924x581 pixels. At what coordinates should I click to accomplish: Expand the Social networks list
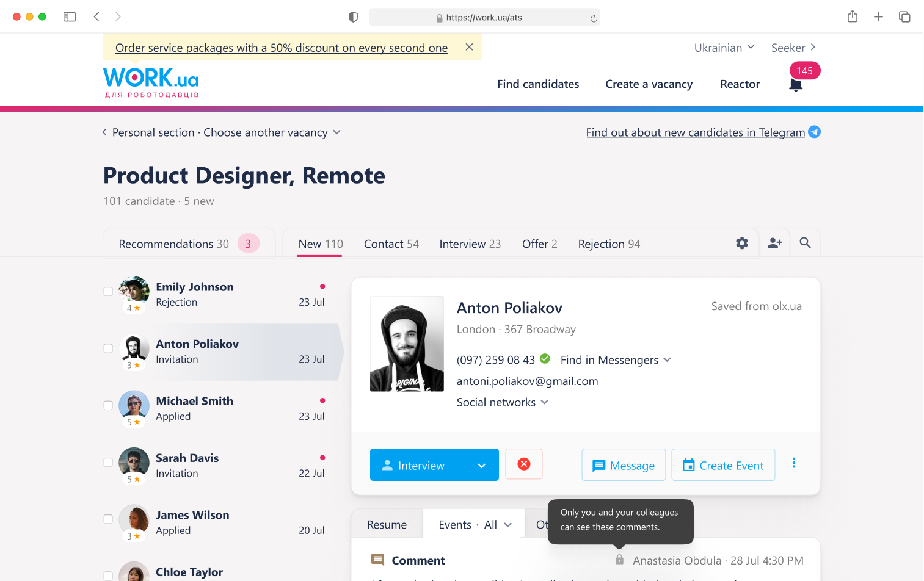tap(502, 402)
